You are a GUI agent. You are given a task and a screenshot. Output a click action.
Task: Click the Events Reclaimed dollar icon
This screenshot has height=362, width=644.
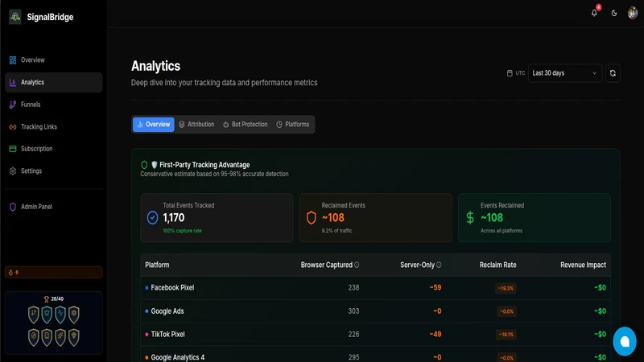tap(470, 217)
